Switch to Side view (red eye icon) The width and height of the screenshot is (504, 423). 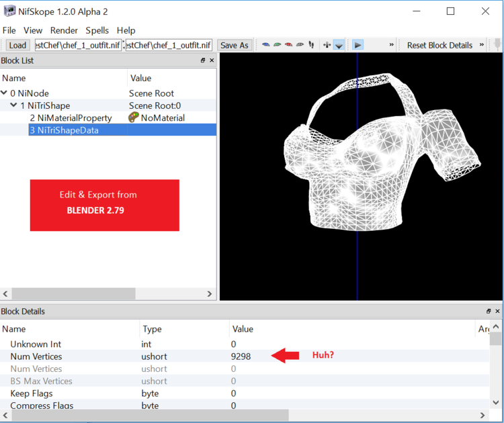point(289,45)
